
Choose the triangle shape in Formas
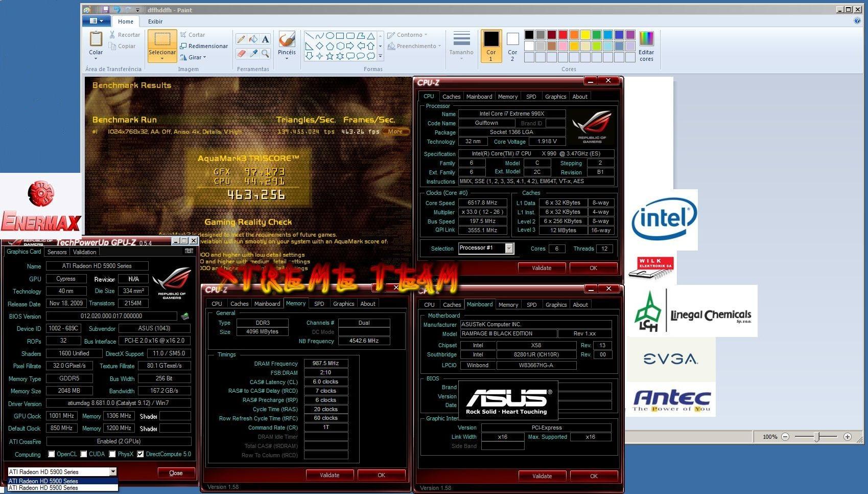point(371,36)
